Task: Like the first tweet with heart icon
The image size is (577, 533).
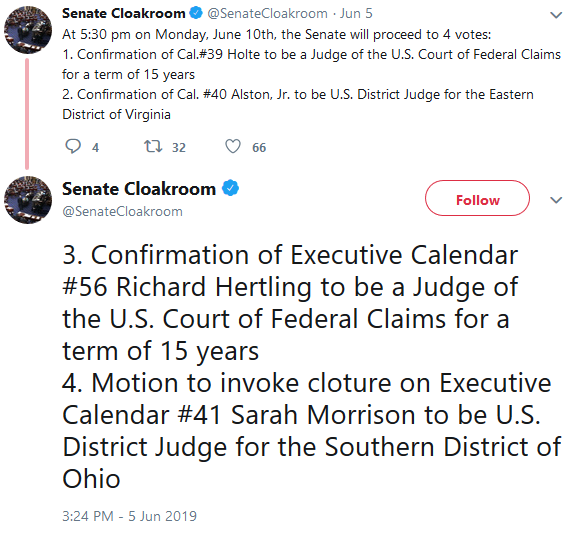Action: [233, 147]
